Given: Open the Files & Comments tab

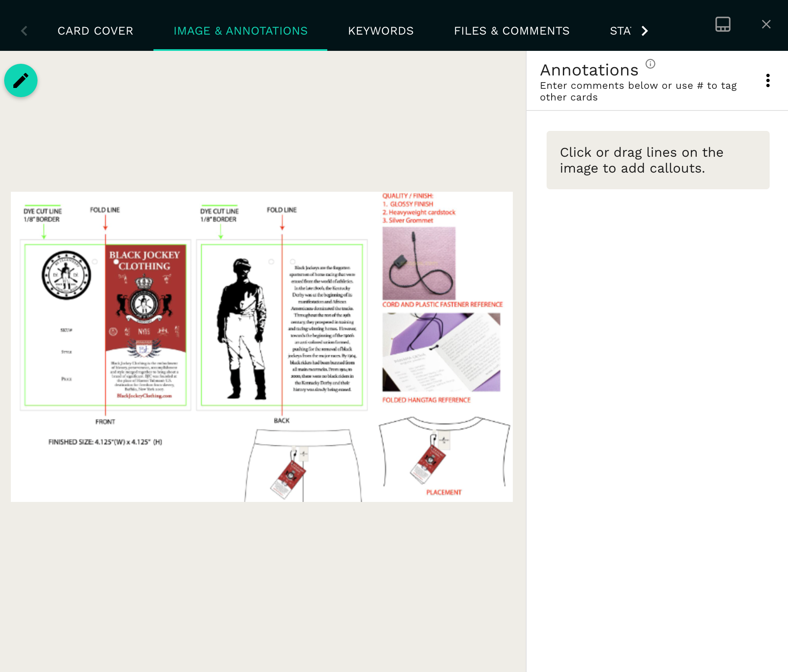Looking at the screenshot, I should (x=512, y=31).
